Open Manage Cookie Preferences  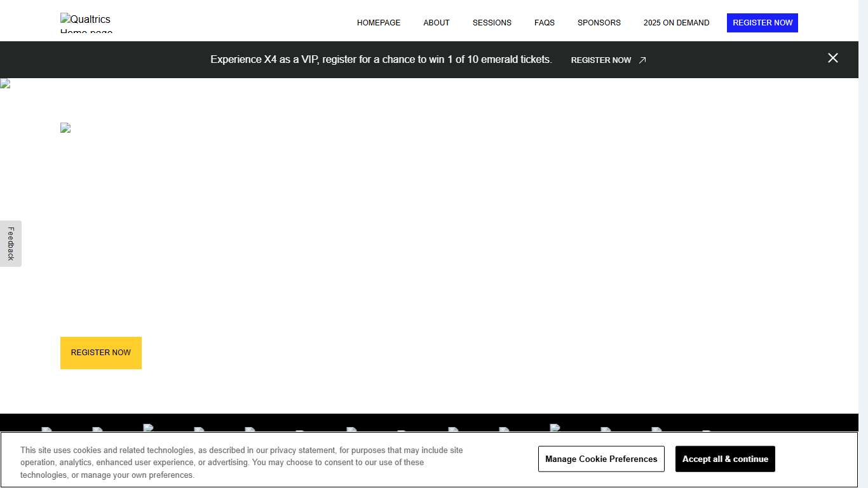(601, 459)
